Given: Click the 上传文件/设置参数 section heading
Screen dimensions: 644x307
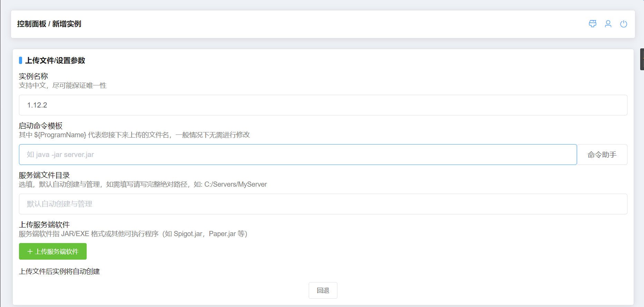Looking at the screenshot, I should pyautogui.click(x=55, y=61).
